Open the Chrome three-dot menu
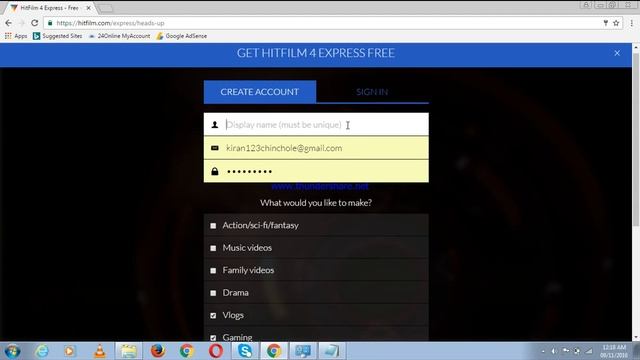 (x=631, y=23)
